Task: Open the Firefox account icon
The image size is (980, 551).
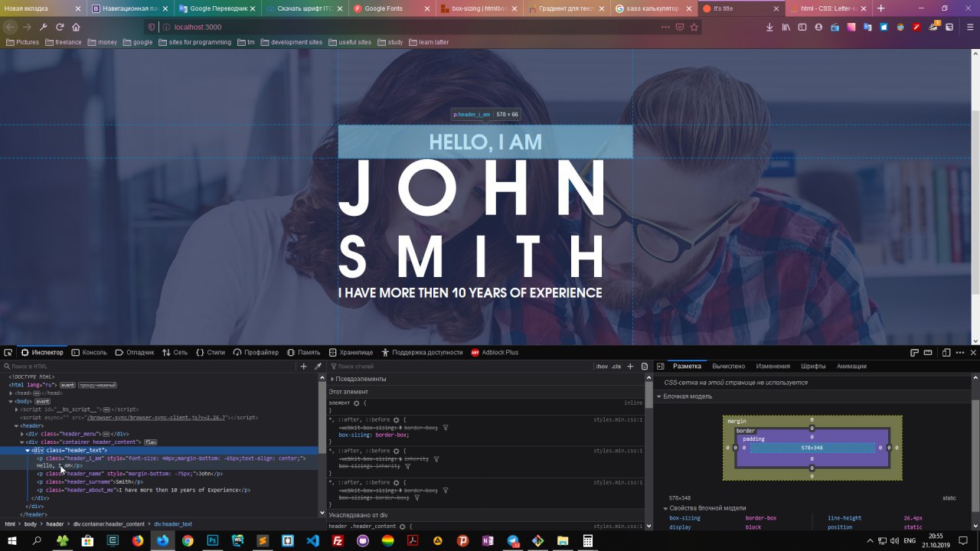Action: click(818, 27)
